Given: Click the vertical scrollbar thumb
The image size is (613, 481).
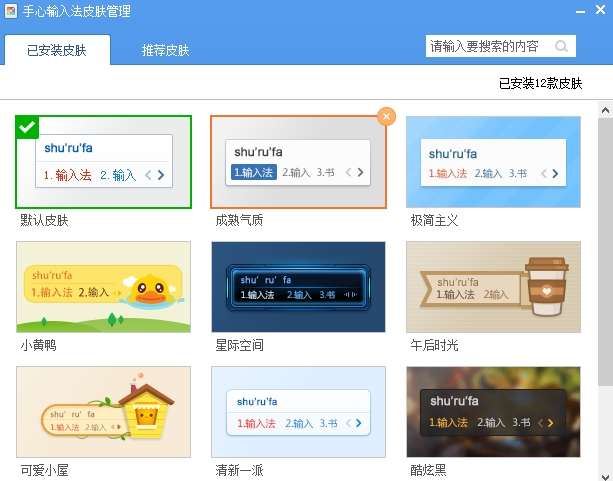Looking at the screenshot, I should pyautogui.click(x=605, y=252).
